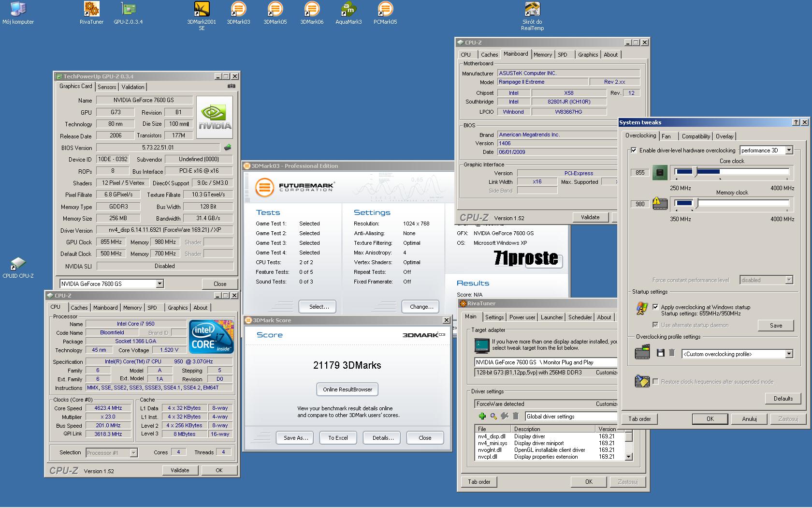Open the Power user tab in RivaTuner
The height and width of the screenshot is (508, 812).
(522, 317)
